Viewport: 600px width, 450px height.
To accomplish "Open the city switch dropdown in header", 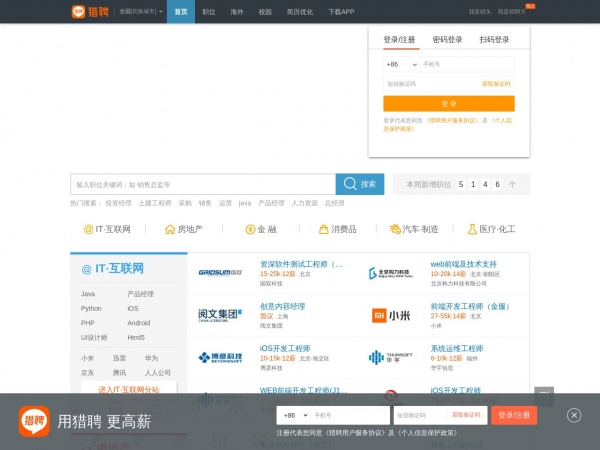I will pos(141,11).
